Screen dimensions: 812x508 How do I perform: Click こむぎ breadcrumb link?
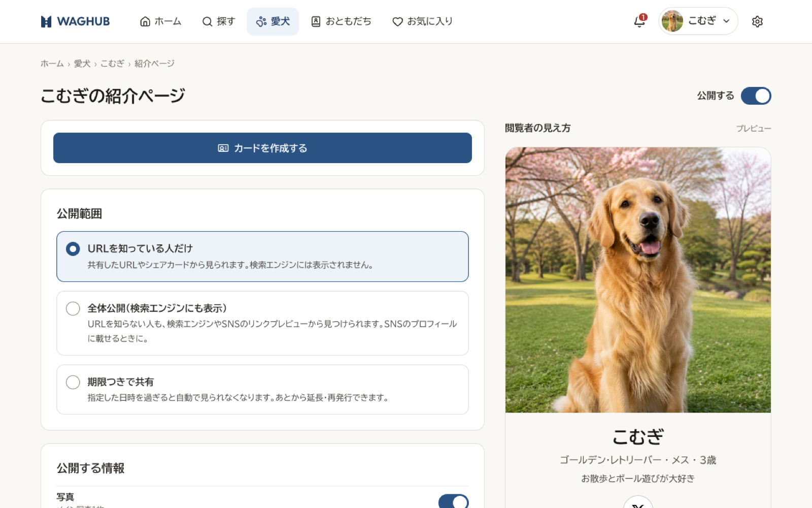pos(113,63)
